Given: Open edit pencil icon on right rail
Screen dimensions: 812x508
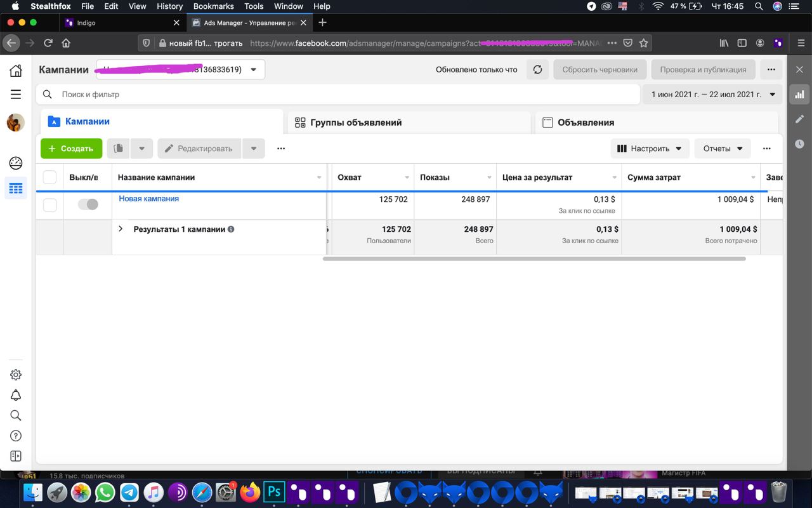Looking at the screenshot, I should (x=799, y=119).
